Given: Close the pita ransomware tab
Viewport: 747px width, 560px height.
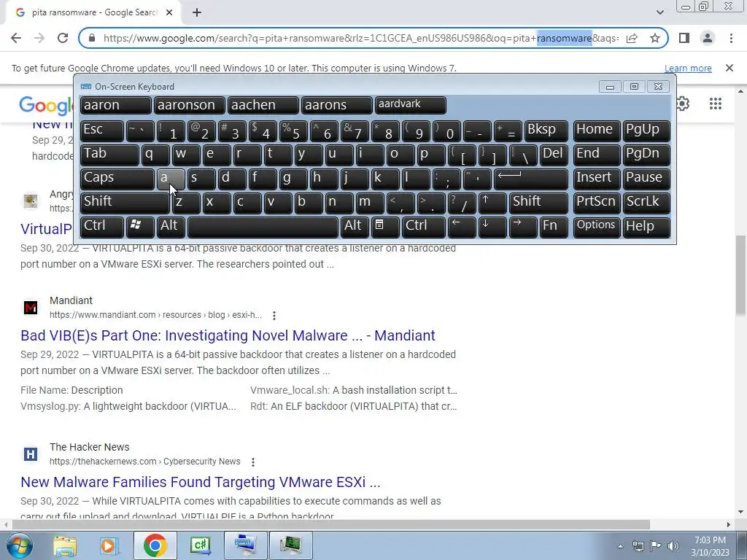Looking at the screenshot, I should [x=169, y=13].
